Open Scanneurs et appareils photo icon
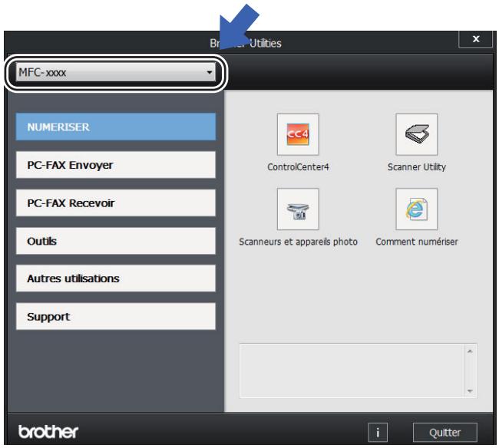 298,209
